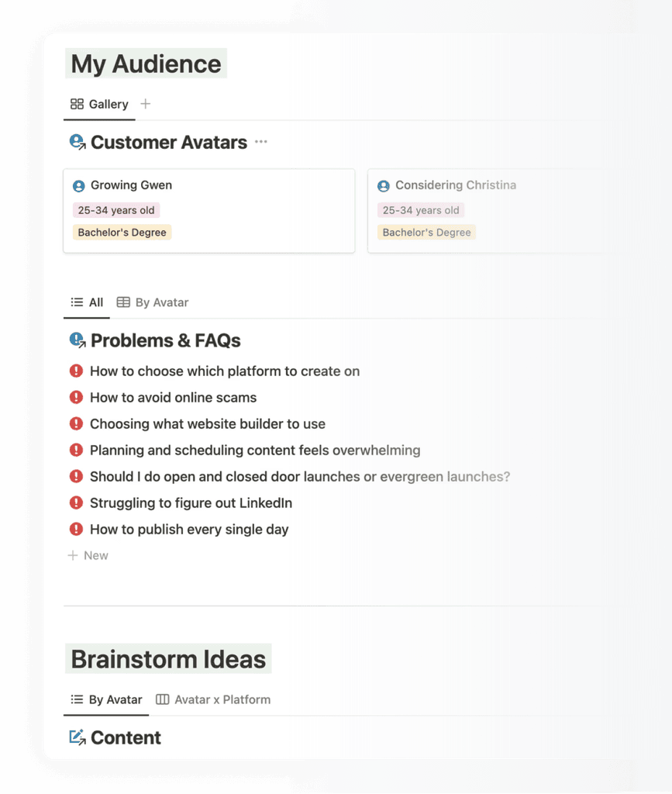Click the Content pencil icon
Image resolution: width=672 pixels, height=794 pixels.
point(77,737)
